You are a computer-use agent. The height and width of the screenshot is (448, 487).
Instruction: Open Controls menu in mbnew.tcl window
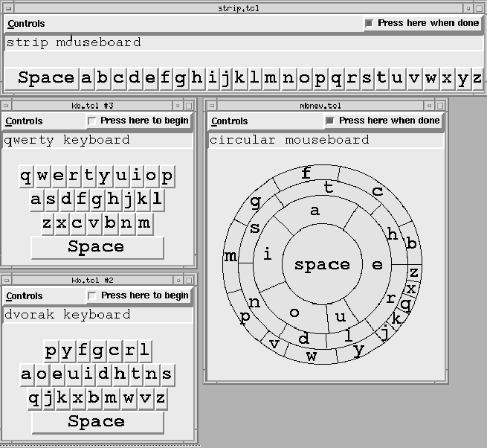[230, 121]
